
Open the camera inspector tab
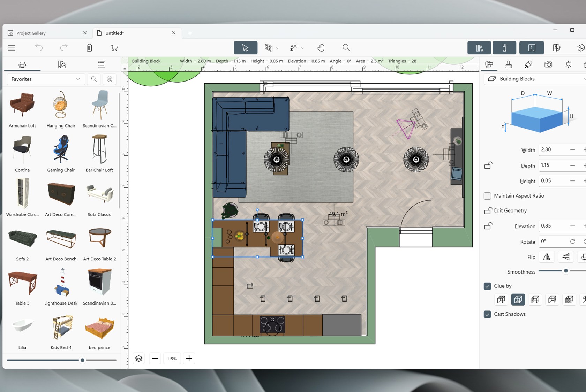tap(548, 64)
